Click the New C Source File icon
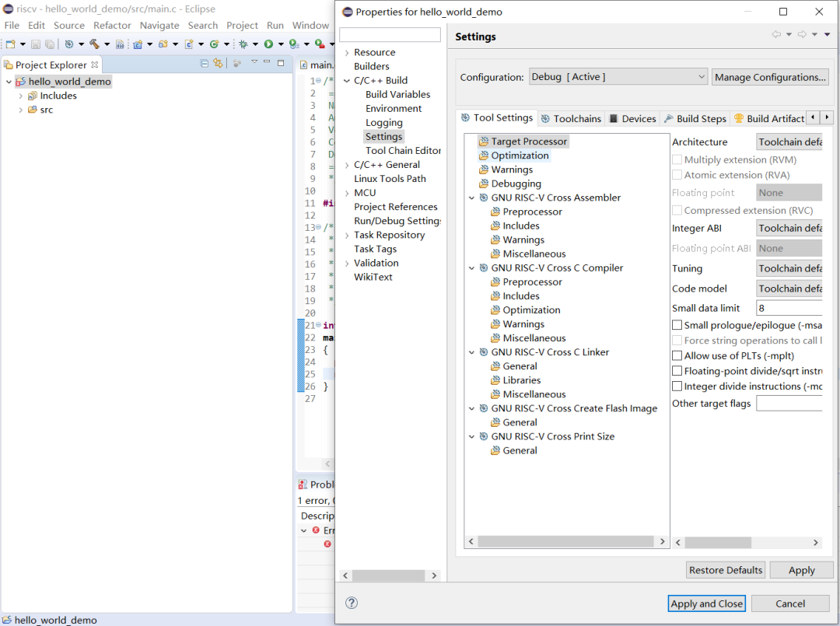The height and width of the screenshot is (626, 840). pos(188,44)
